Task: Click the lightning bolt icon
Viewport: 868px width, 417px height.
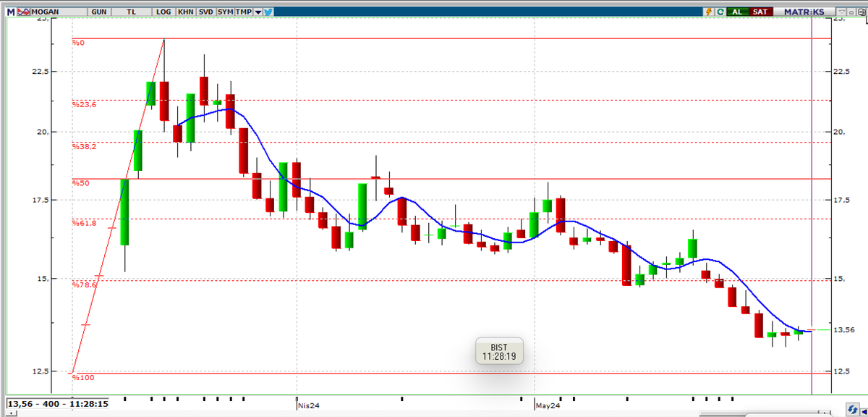Action: (709, 12)
